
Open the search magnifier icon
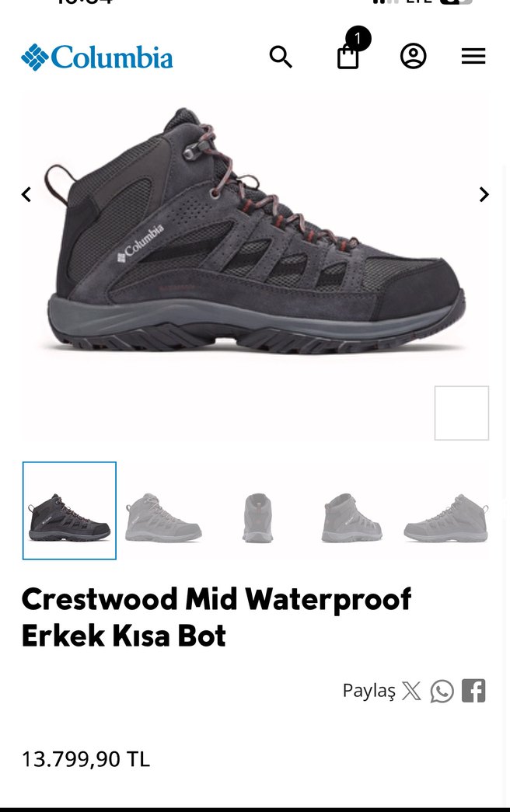coord(281,57)
